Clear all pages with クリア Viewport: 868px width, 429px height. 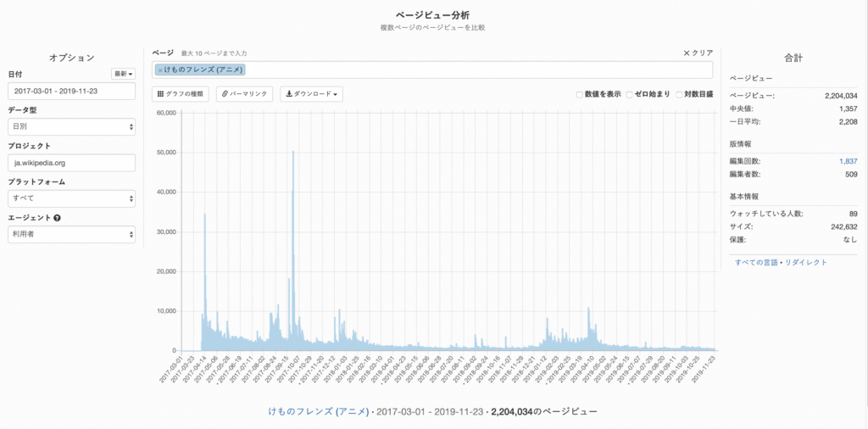tap(698, 53)
